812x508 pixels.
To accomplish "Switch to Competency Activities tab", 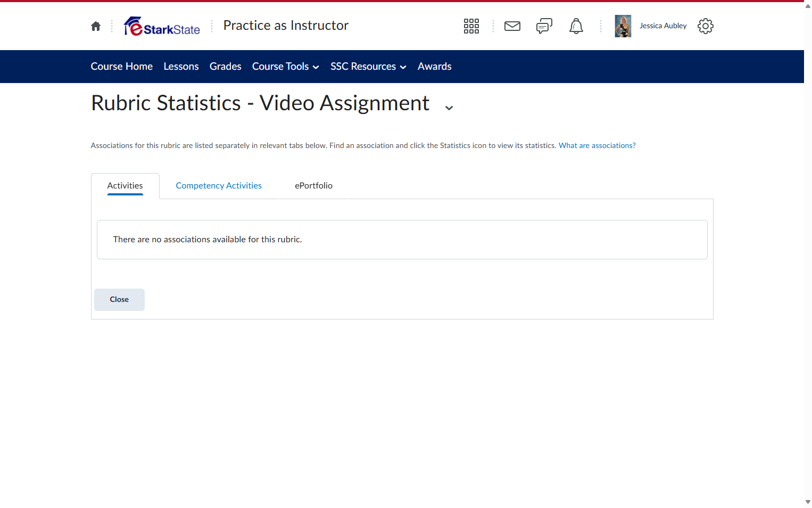I will [219, 186].
